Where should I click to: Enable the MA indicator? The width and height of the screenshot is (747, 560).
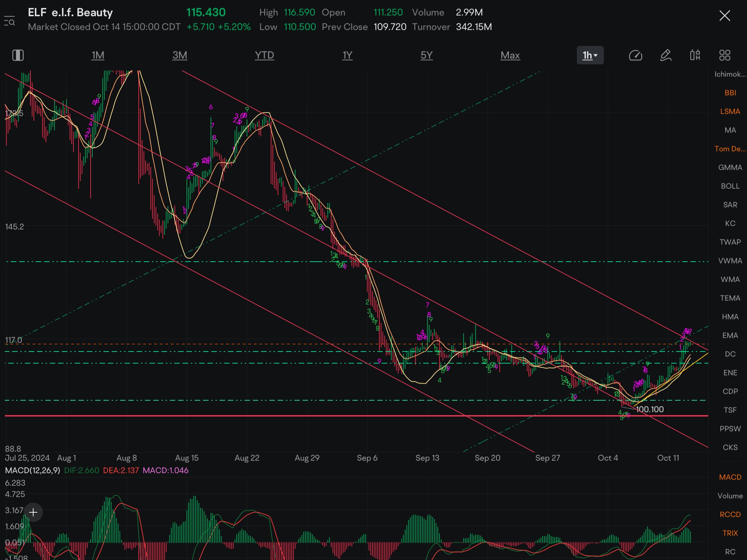(730, 130)
